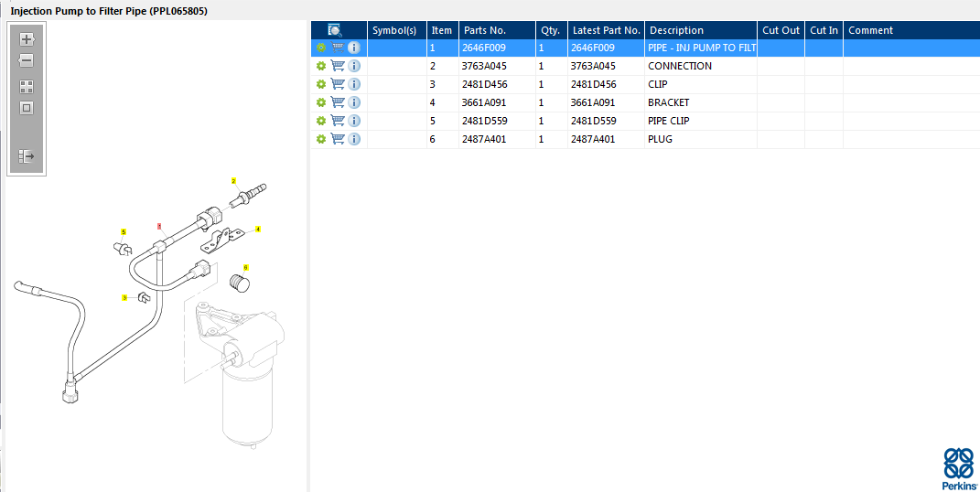The image size is (980, 492).
Task: Click the BRACKET description cell
Action: pos(701,102)
